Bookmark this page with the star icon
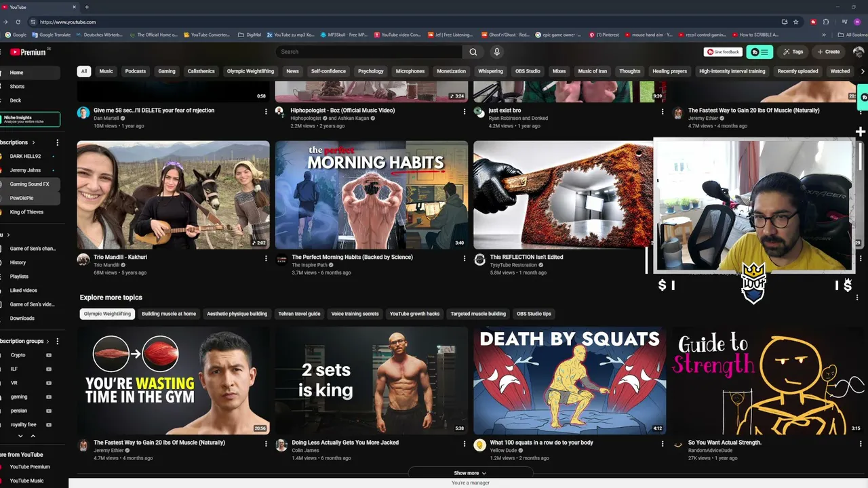Image resolution: width=868 pixels, height=488 pixels. pyautogui.click(x=796, y=22)
